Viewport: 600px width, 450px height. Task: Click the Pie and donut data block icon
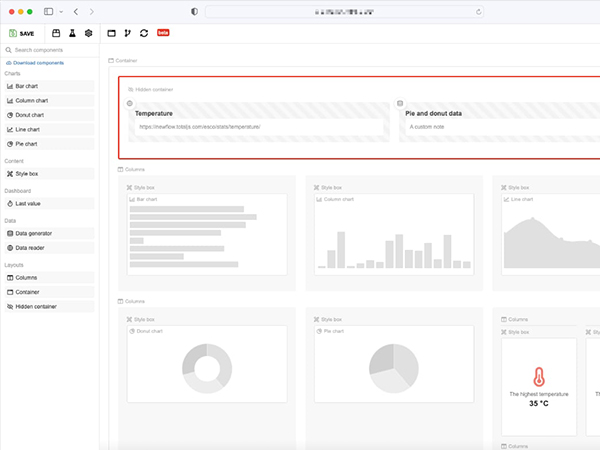tap(400, 103)
